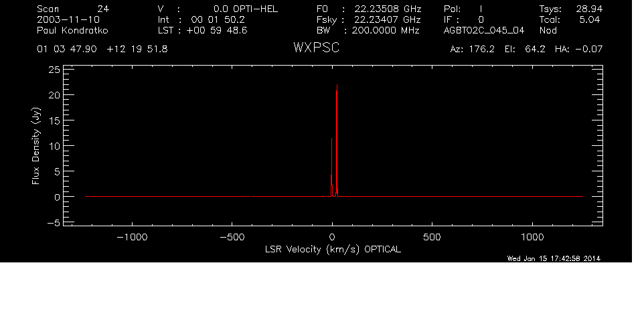Click the bandwidth 200.0000 MHz
Screen dimensions: 644x328
(385, 30)
